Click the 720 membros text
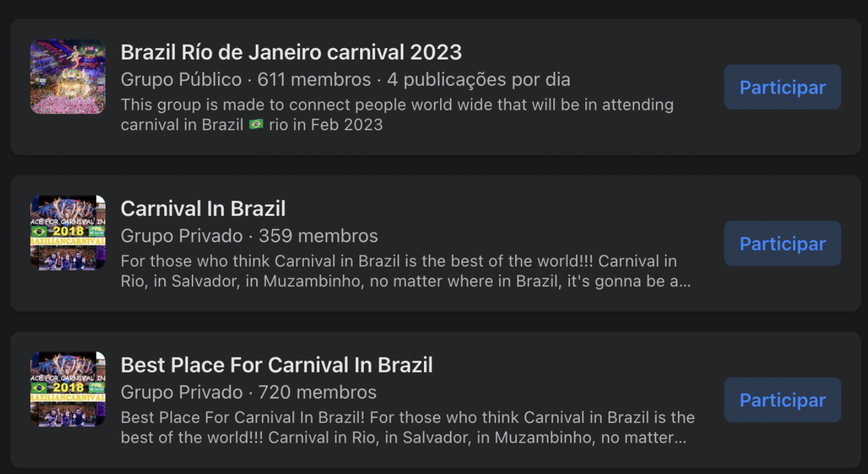 (x=317, y=392)
